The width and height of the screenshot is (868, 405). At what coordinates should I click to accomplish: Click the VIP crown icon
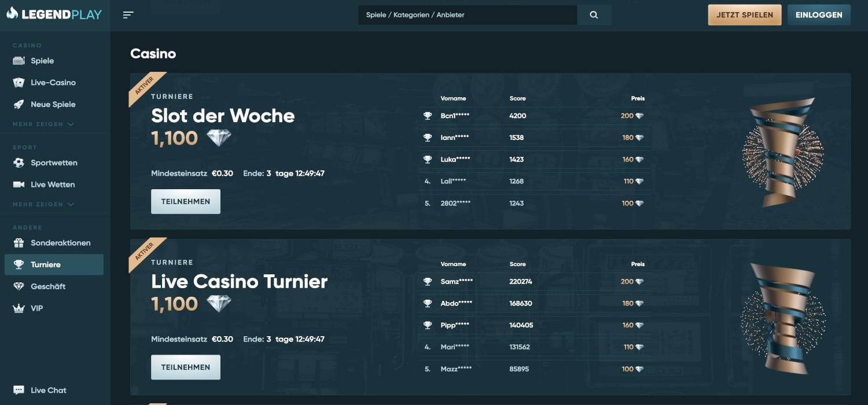(x=19, y=308)
